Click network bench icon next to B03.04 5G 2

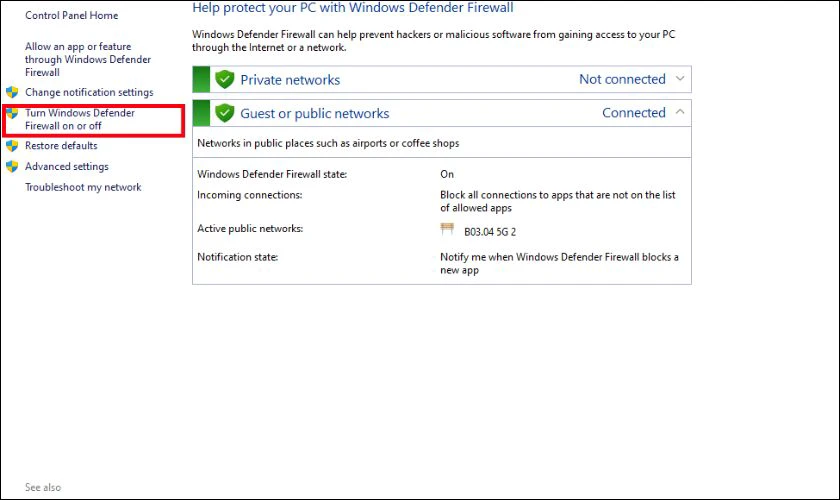[447, 229]
